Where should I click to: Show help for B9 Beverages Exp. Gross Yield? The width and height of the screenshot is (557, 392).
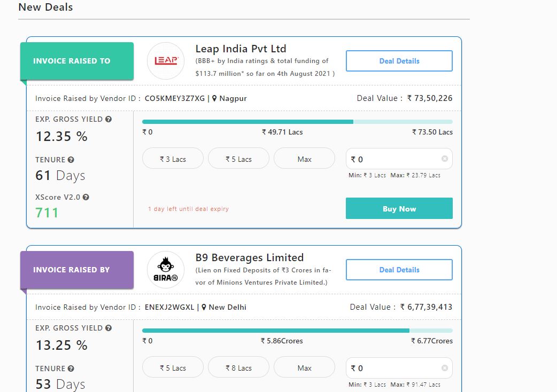click(x=109, y=328)
